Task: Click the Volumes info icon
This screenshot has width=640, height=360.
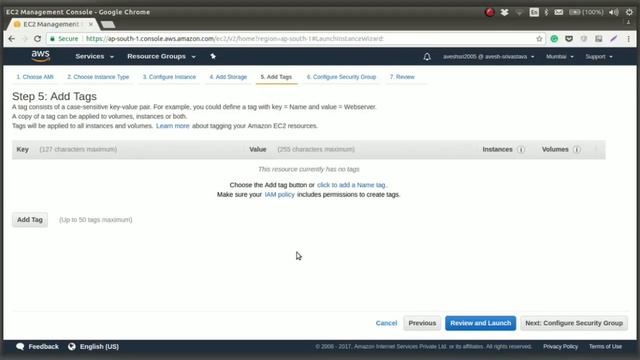Action: click(x=577, y=149)
